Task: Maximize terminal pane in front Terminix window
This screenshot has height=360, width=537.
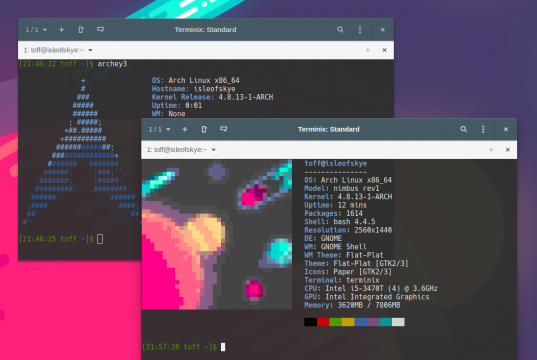Action: (491, 150)
